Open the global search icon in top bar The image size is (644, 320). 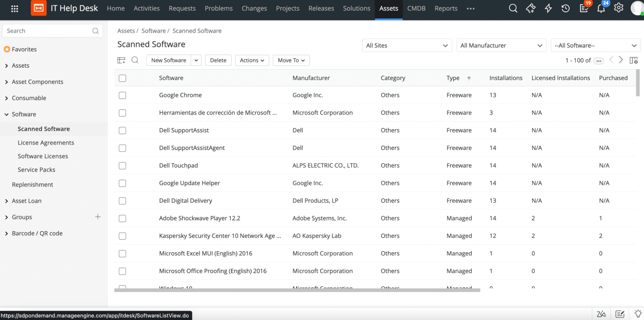click(513, 8)
